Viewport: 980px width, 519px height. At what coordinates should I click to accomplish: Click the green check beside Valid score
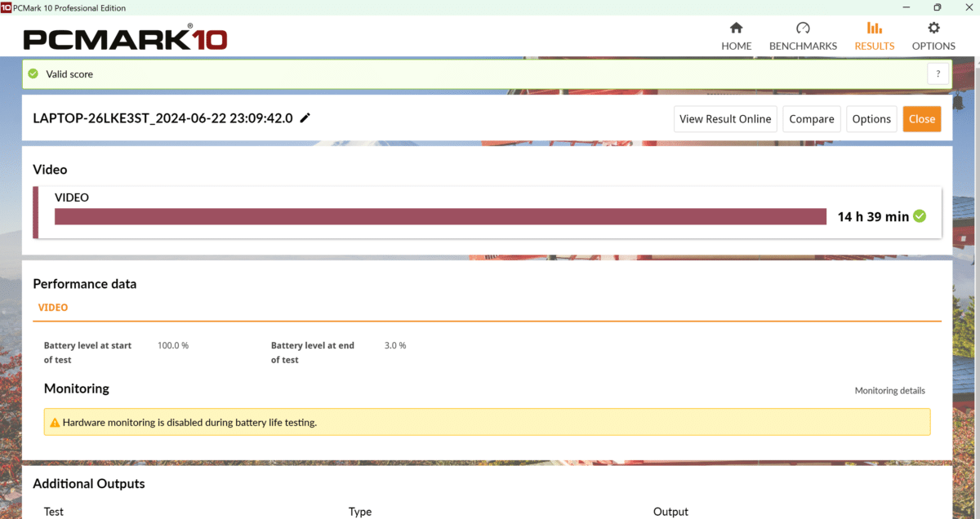[33, 73]
